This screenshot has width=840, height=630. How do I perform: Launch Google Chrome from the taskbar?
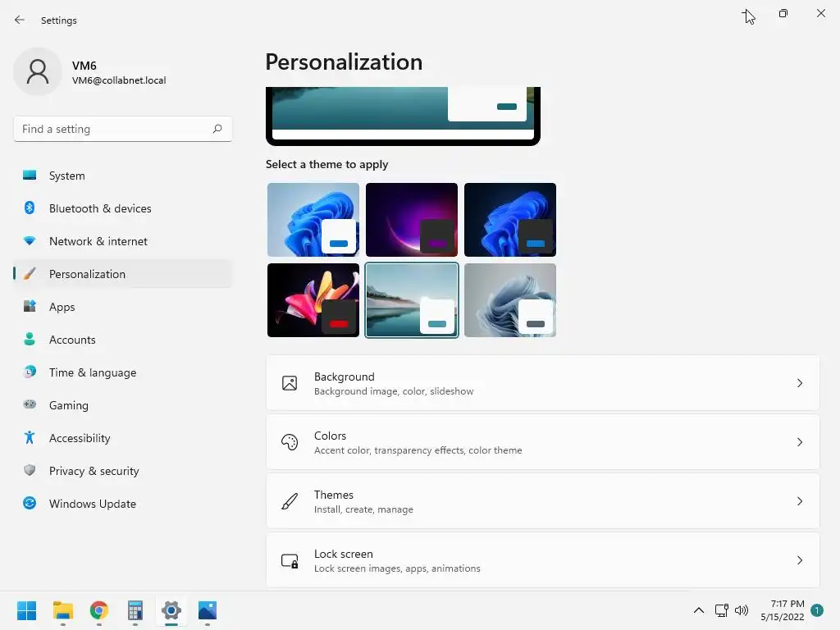99,610
